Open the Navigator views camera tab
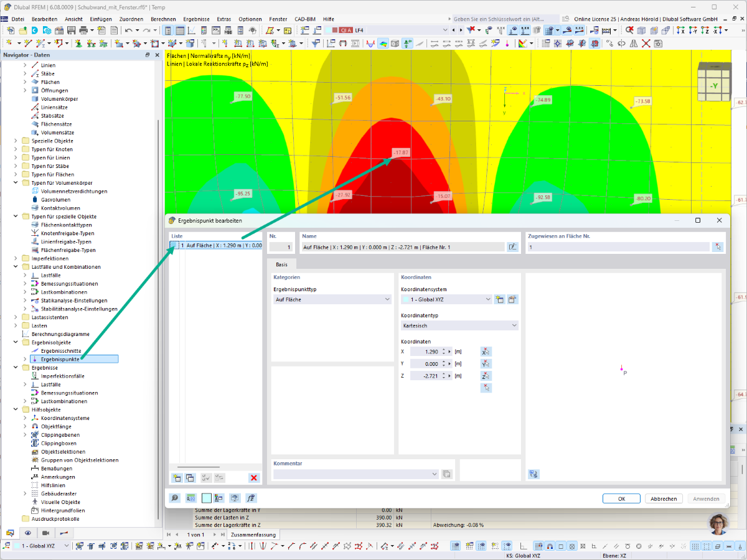The height and width of the screenshot is (560, 747). tap(45, 533)
